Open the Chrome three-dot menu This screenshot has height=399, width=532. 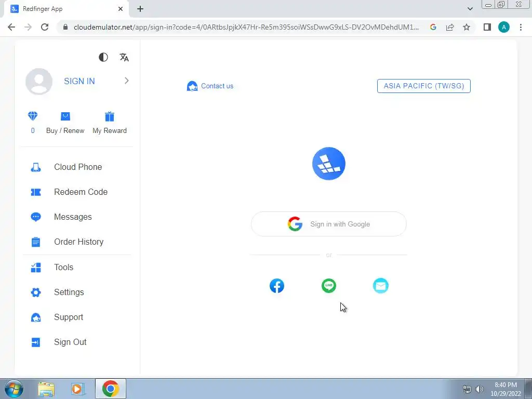click(x=521, y=27)
